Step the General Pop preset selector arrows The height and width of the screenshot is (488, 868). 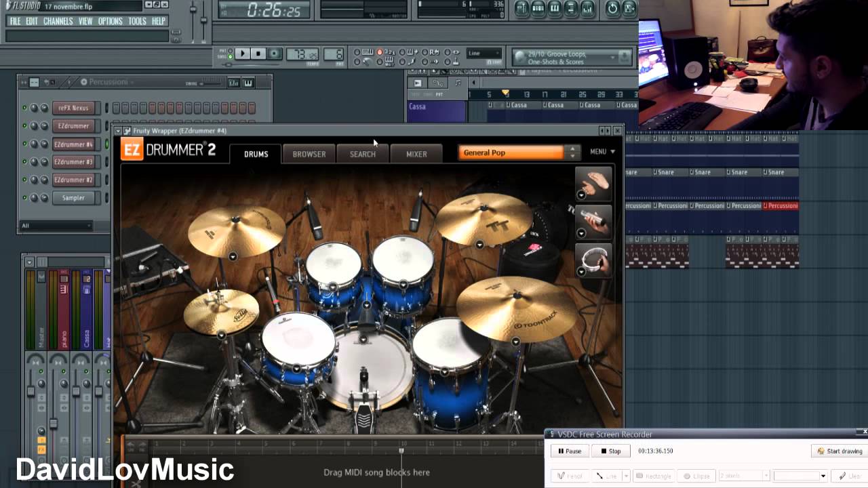573,152
